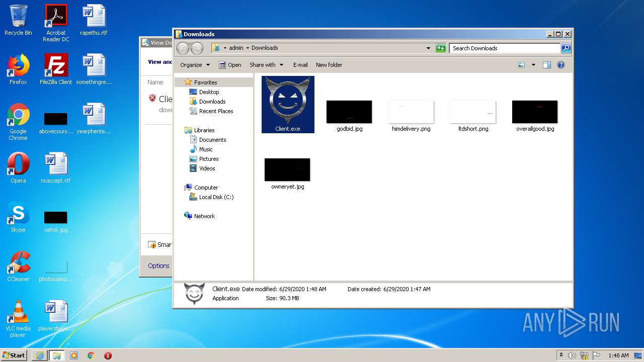Screen dimensions: 644x362
Task: Select owneryet.jpg thumbnail
Action: (x=288, y=173)
